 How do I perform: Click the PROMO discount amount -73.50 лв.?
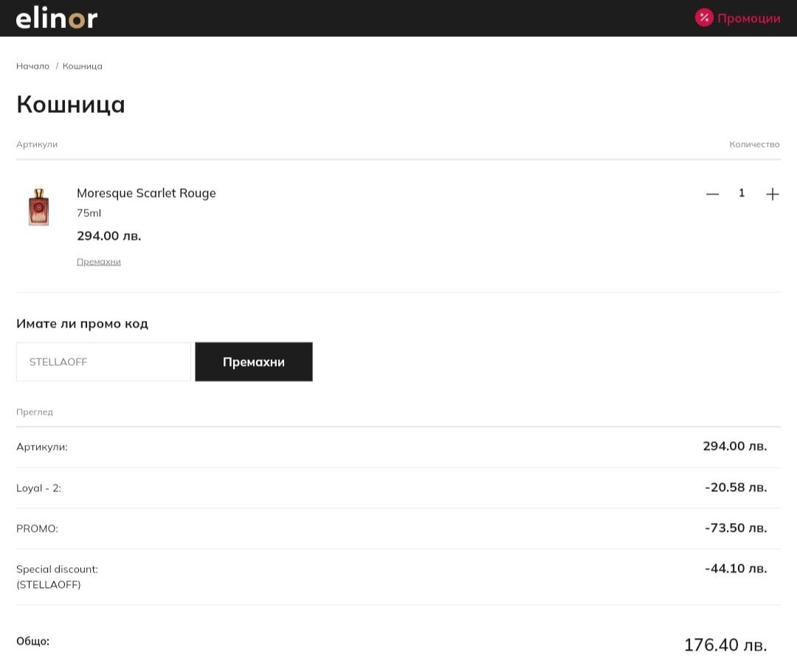[735, 528]
